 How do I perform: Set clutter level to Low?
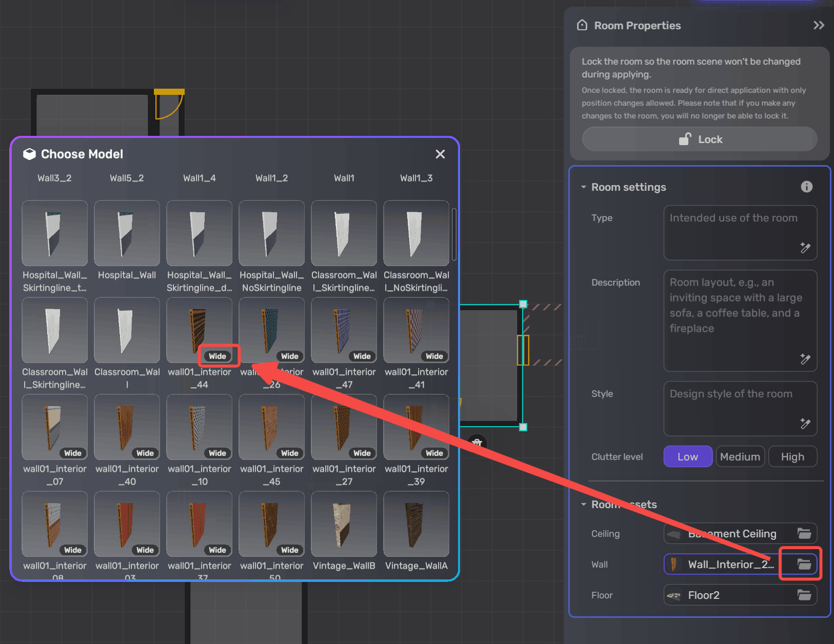pos(687,456)
